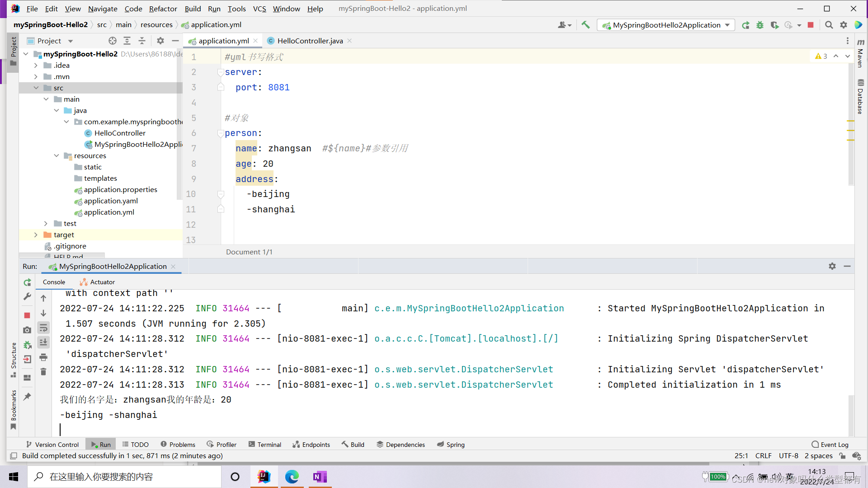This screenshot has width=868, height=488.
Task: Clear console with trash icon
Action: coord(43,371)
